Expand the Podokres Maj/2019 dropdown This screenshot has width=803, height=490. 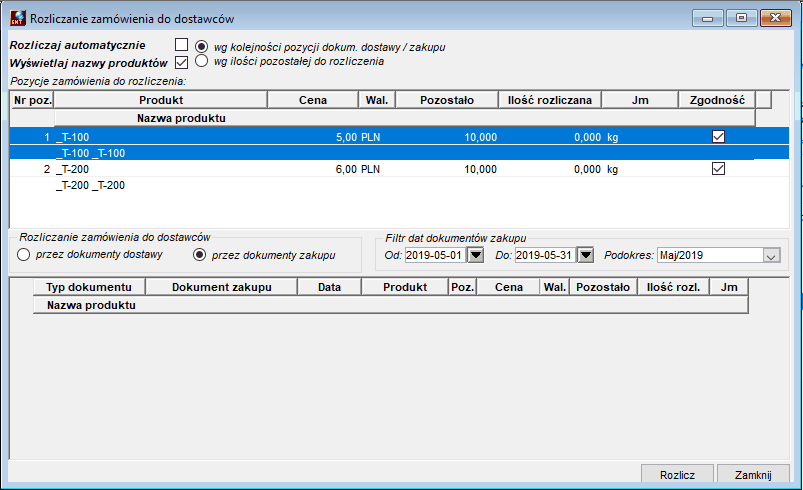771,255
